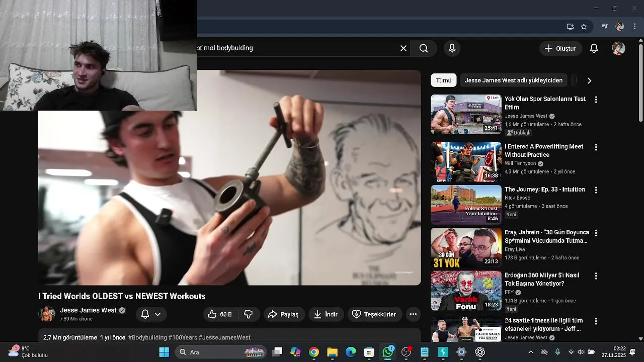Click the #100Years hashtag
The image size is (644, 362).
click(x=183, y=337)
